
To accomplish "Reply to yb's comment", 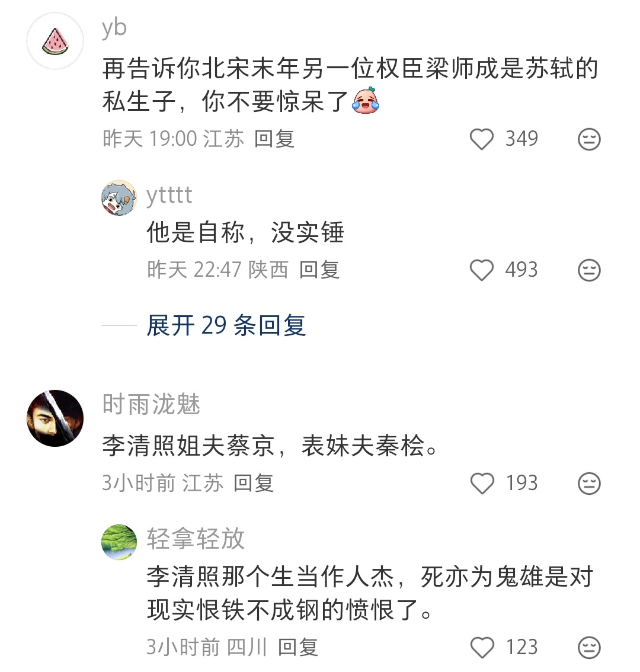I will (274, 139).
